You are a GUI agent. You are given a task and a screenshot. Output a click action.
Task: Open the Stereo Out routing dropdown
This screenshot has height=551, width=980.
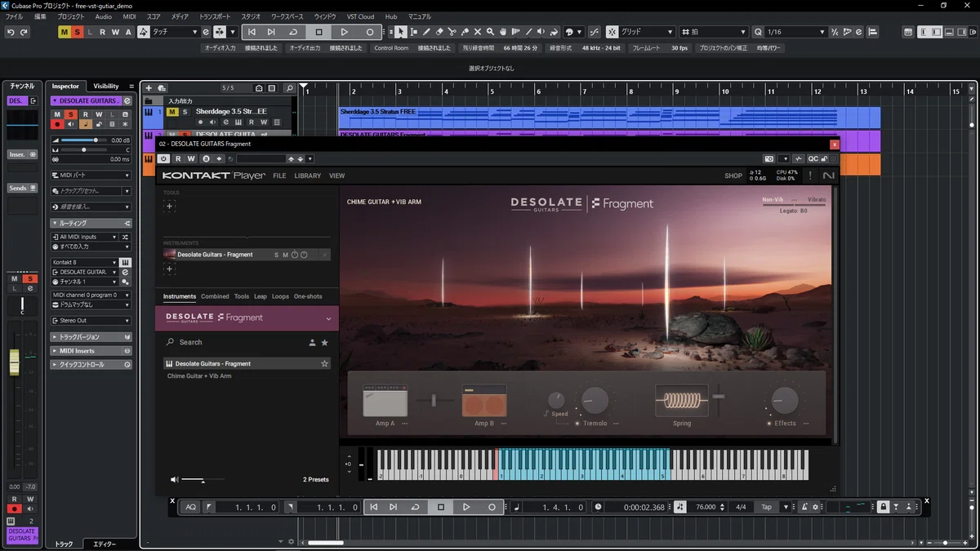coord(91,321)
